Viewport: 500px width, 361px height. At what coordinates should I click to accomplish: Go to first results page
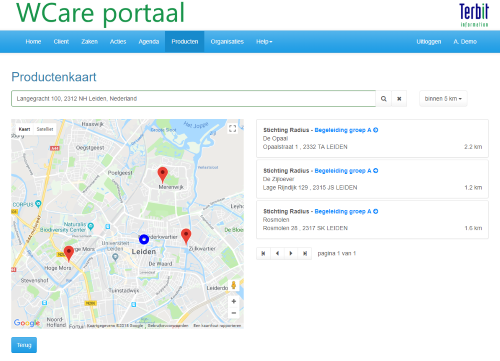263,253
